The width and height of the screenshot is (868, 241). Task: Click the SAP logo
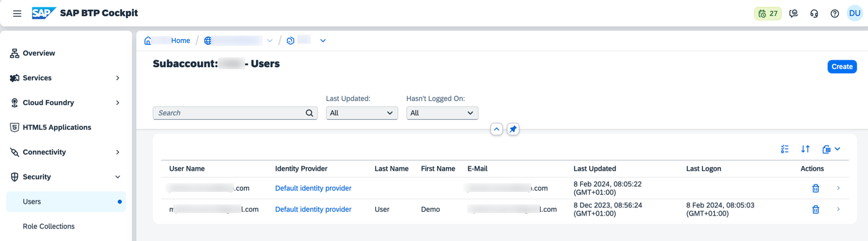click(44, 13)
